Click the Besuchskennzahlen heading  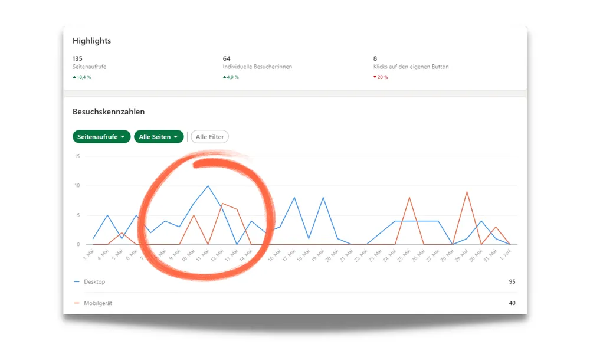click(109, 112)
